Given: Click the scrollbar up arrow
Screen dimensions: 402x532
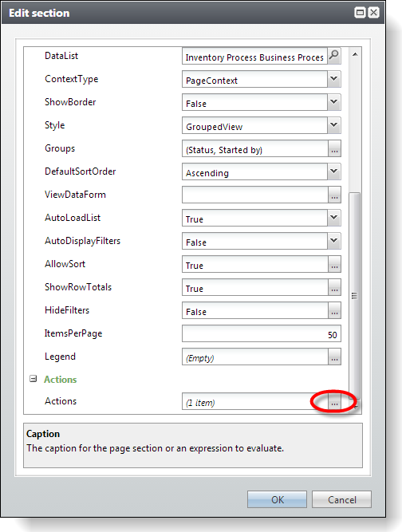Looking at the screenshot, I should (355, 54).
